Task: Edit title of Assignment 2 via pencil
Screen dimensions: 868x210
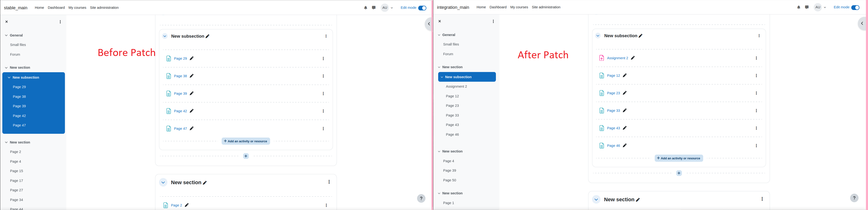Action: coord(633,58)
